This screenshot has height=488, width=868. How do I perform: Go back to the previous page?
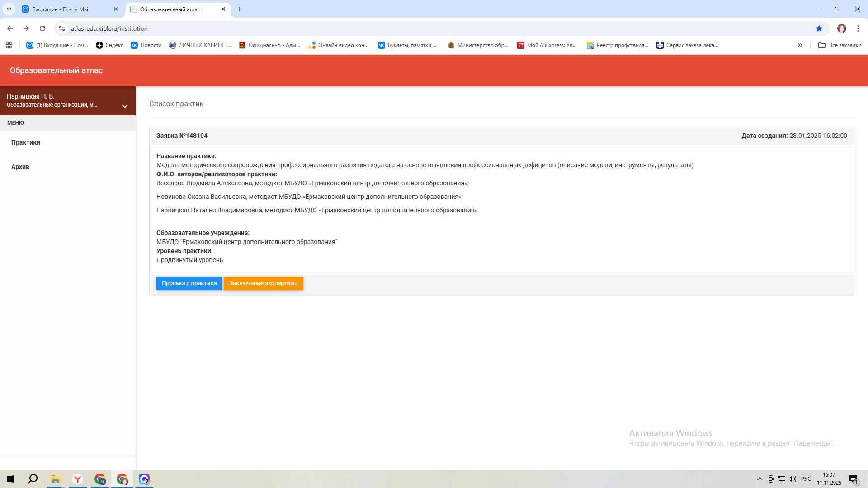point(10,28)
